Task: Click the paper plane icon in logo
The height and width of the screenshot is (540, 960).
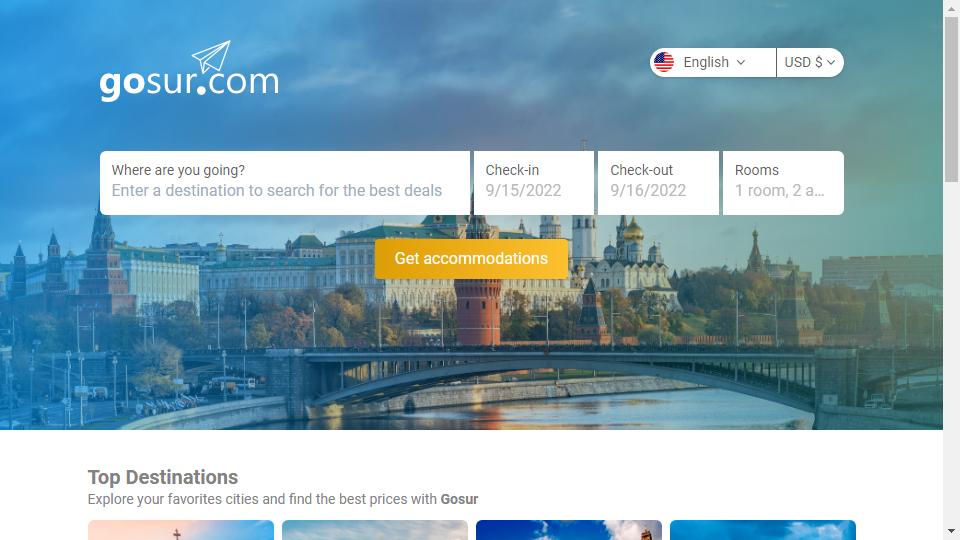Action: [x=211, y=57]
